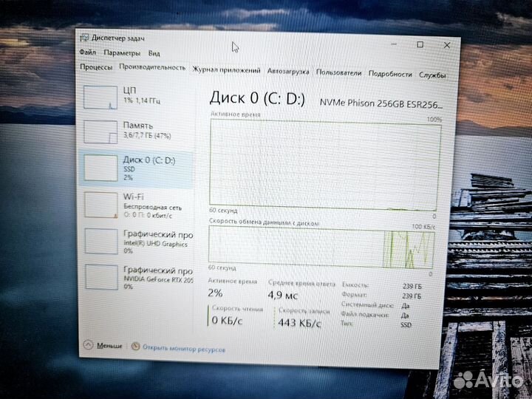The image size is (532, 399).
Task: Open the Автозагрузка tab
Action: point(289,72)
